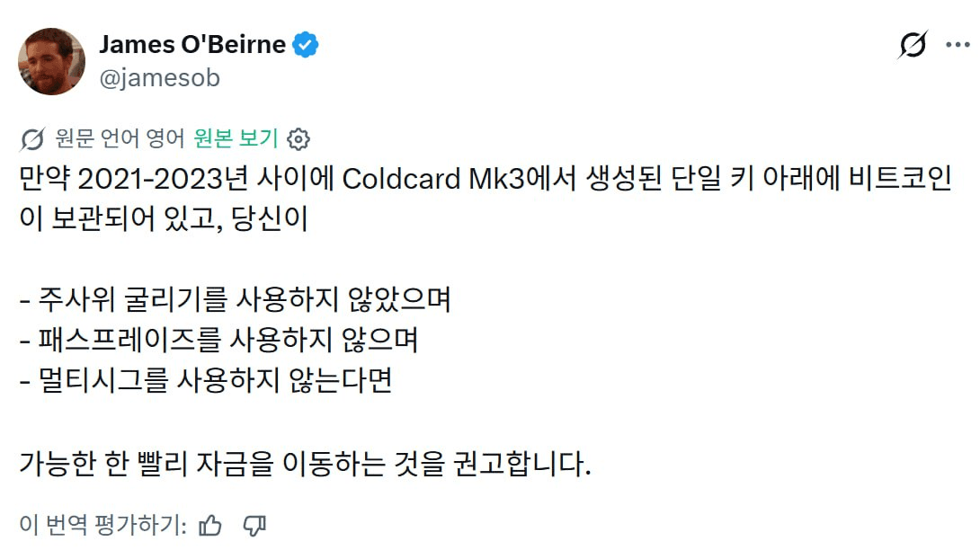
Task: Click the blue verified badge
Action: click(x=306, y=45)
